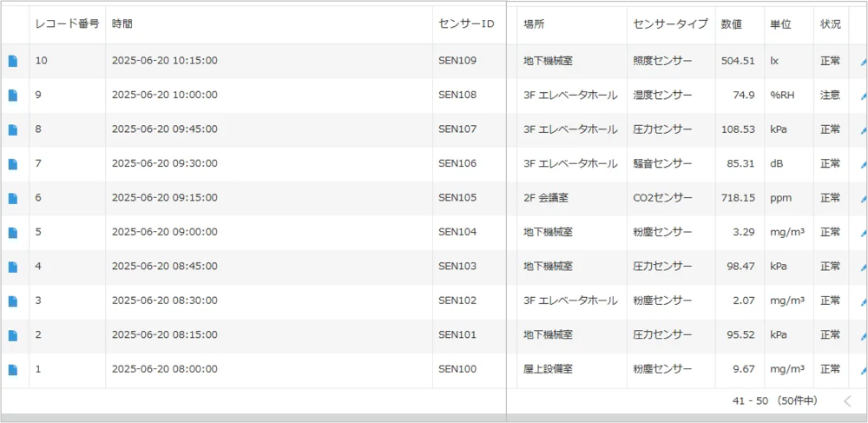The image size is (868, 423).
Task: Click the file icon for record 9
Action: point(13,96)
